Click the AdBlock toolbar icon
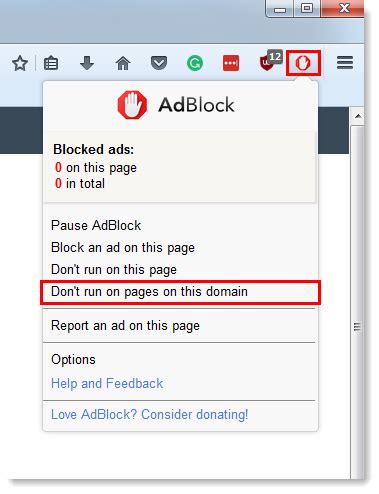Screen dimensions: 379x494 point(303,63)
